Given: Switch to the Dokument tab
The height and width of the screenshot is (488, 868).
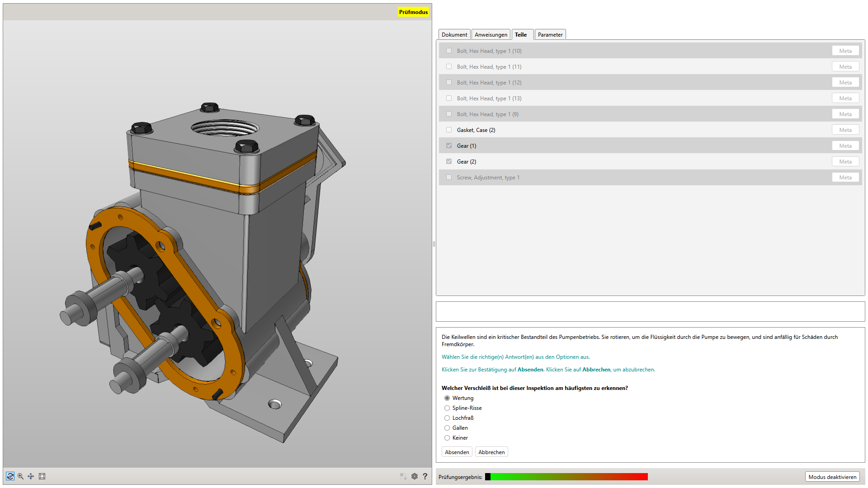Looking at the screenshot, I should point(454,35).
